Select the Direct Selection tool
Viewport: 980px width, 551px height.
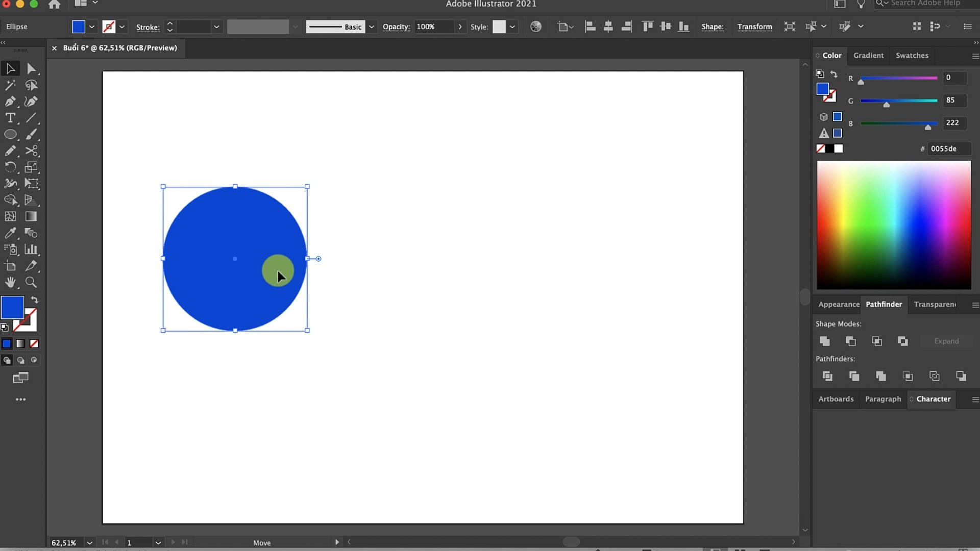click(31, 68)
